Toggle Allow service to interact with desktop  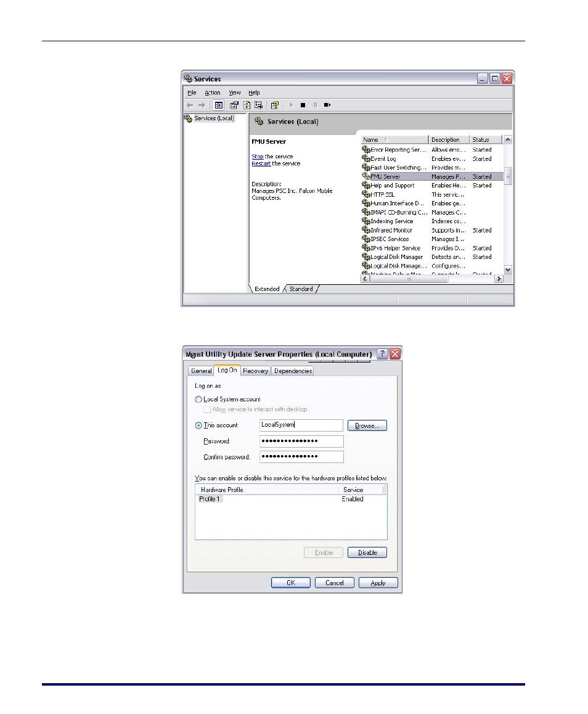207,409
